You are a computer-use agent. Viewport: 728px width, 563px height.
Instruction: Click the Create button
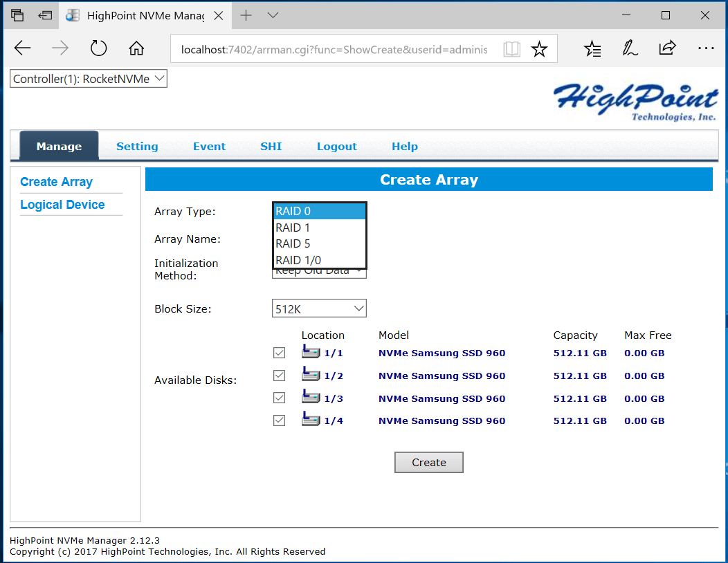pyautogui.click(x=428, y=462)
